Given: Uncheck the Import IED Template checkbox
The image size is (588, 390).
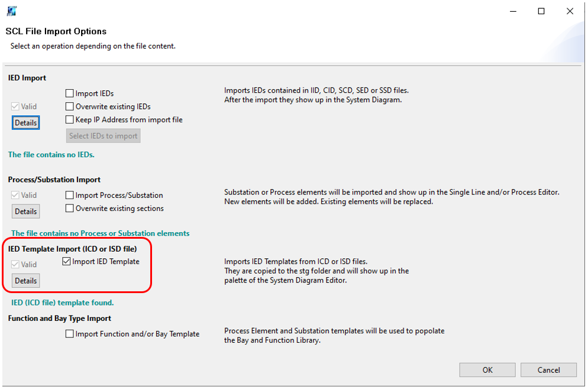Looking at the screenshot, I should pos(66,262).
